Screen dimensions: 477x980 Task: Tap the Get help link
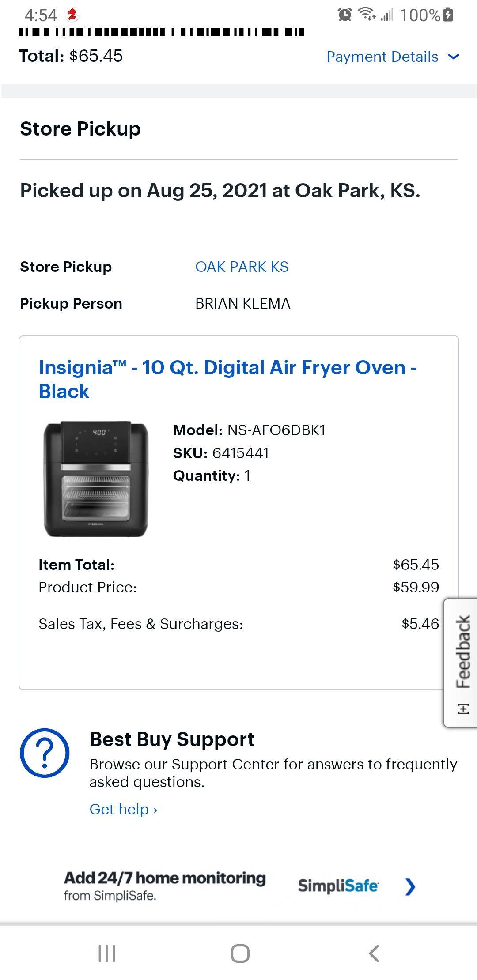[x=123, y=809]
